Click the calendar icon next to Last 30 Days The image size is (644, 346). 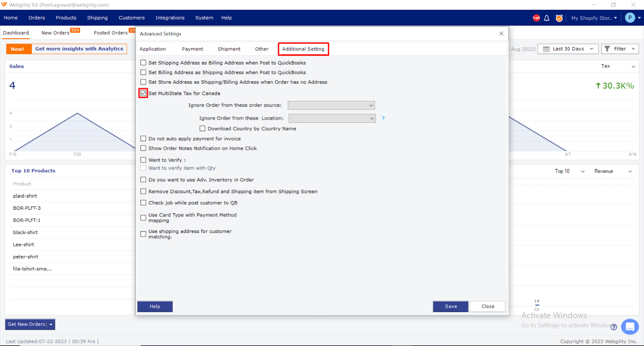546,49
